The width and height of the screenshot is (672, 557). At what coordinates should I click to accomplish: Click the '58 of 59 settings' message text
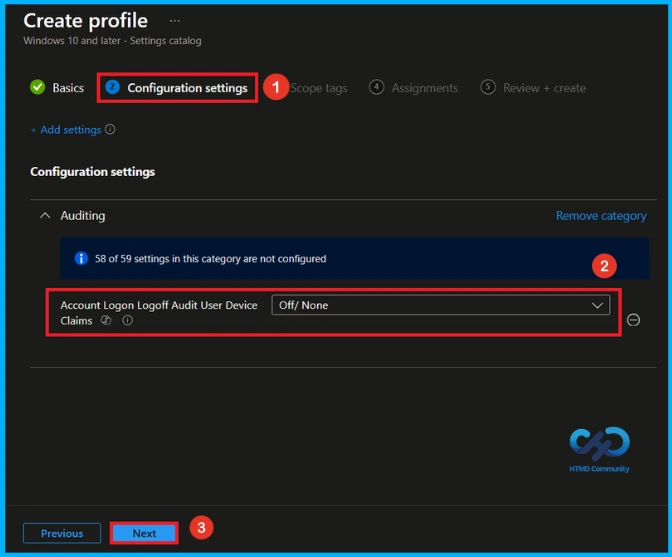pos(210,259)
